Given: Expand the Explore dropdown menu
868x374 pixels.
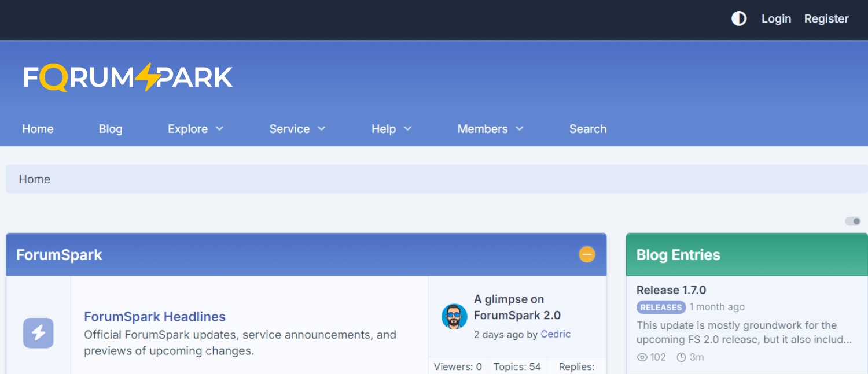Looking at the screenshot, I should point(196,129).
